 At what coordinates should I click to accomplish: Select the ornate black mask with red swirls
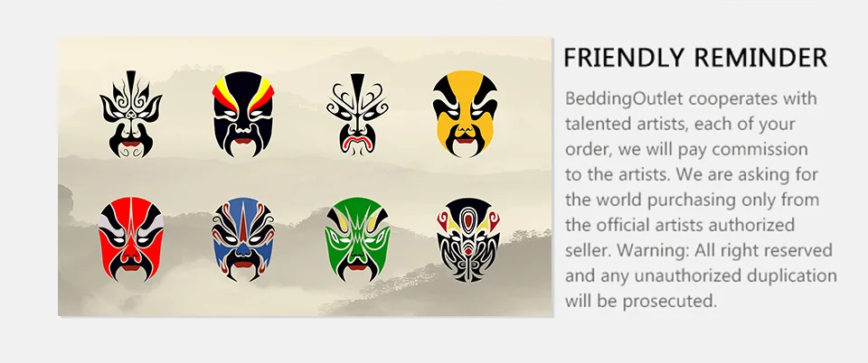click(x=468, y=240)
